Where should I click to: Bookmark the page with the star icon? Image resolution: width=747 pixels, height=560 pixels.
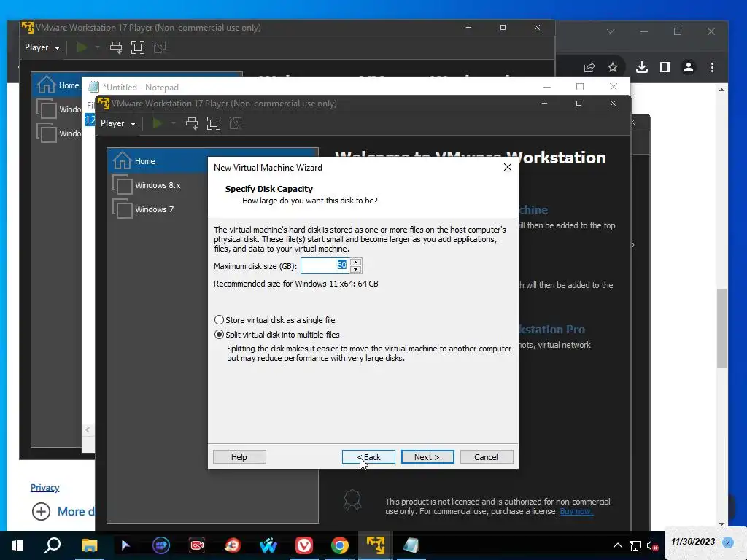[613, 67]
